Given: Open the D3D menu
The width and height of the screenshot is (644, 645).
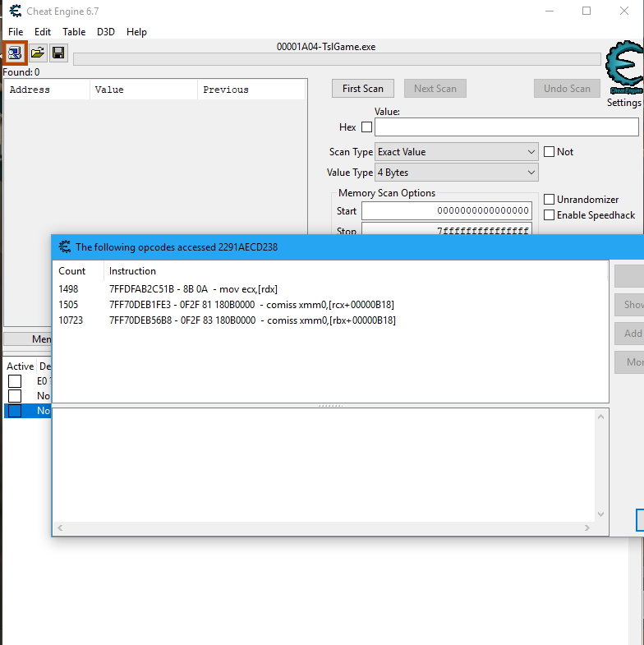Looking at the screenshot, I should click(x=106, y=32).
